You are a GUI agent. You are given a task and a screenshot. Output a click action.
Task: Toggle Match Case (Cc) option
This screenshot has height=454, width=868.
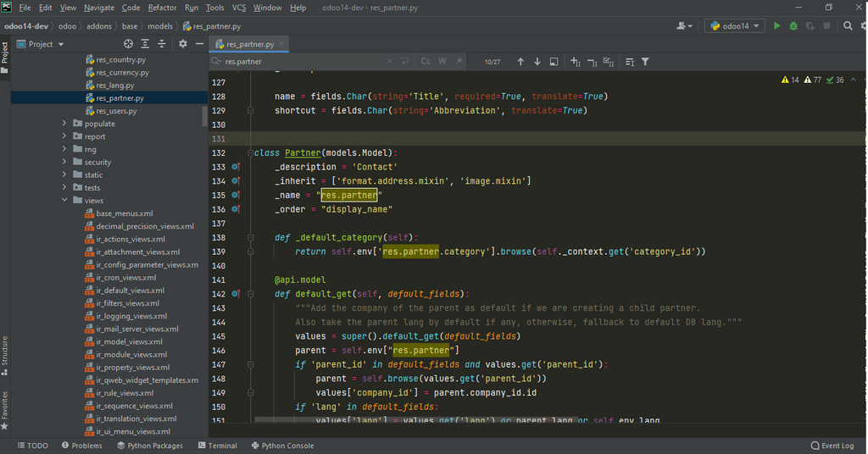(x=426, y=62)
